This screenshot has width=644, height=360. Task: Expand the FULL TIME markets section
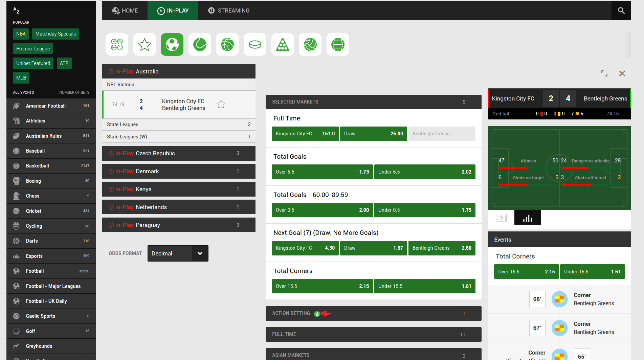pyautogui.click(x=373, y=334)
